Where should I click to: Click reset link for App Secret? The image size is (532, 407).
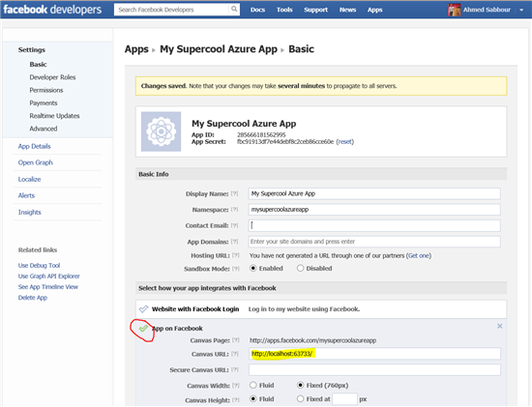coord(344,142)
